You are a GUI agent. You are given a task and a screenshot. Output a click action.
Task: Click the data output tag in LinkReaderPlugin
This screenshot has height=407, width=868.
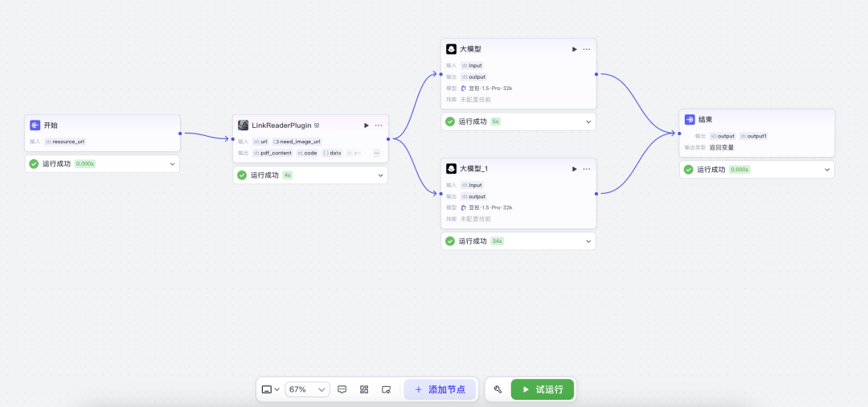tap(332, 153)
